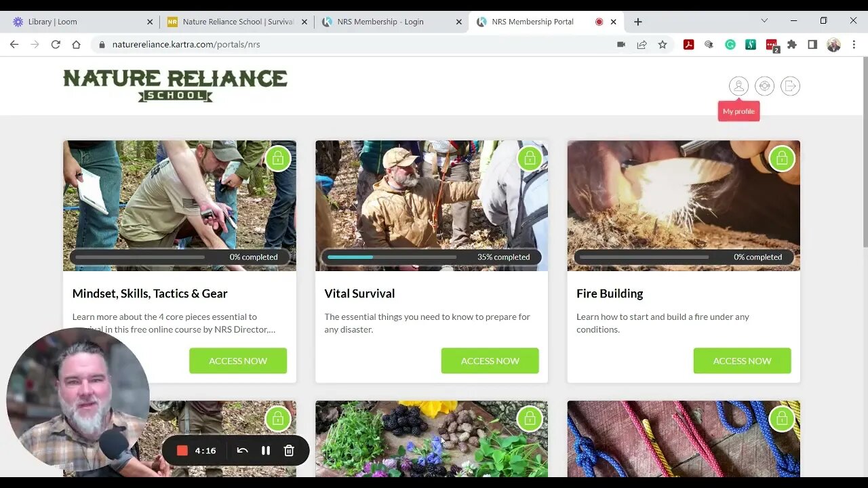Screen dimensions: 868x488
Task: Switch to the Nature Reliance School tab
Action: [x=237, y=22]
